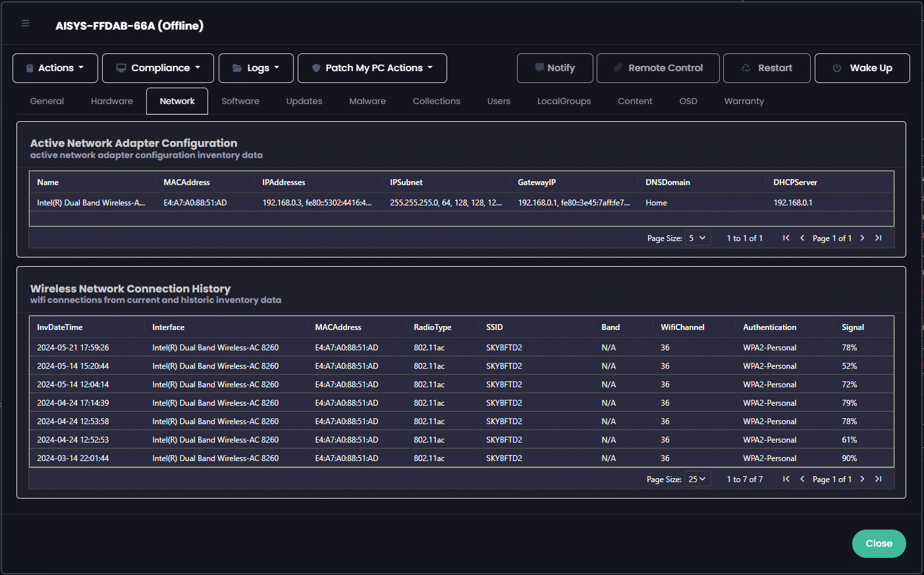
Task: Jump to last page of wireless history
Action: point(878,479)
